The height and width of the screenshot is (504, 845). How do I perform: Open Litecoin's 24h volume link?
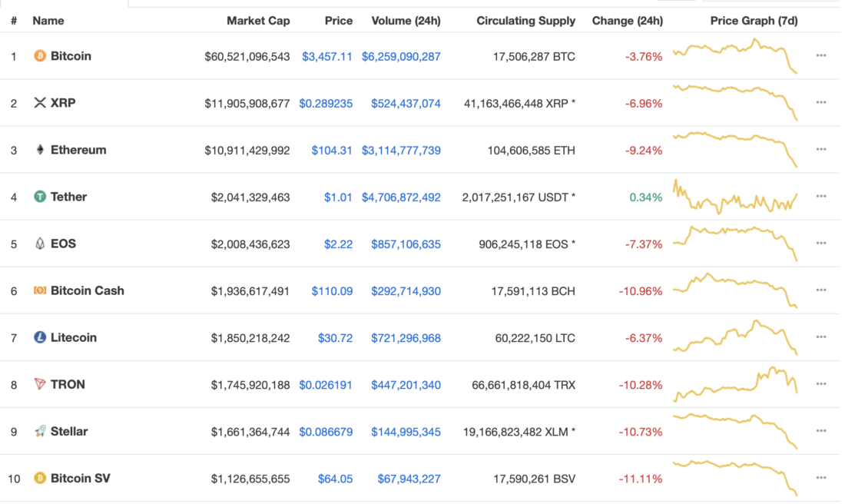tap(406, 337)
